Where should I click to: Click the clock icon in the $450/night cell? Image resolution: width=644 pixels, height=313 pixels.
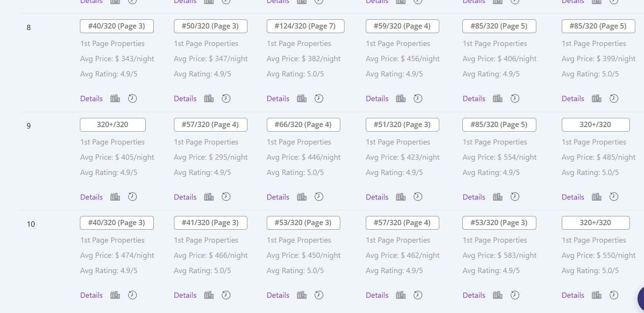pyautogui.click(x=319, y=295)
